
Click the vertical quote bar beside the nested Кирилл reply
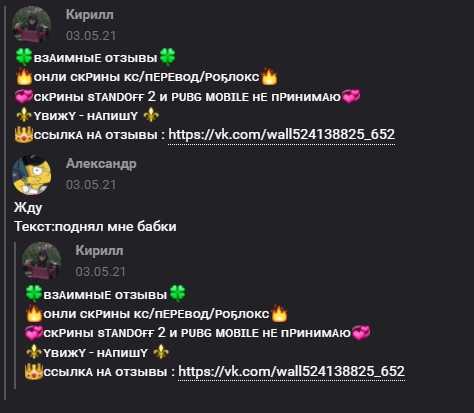point(15,315)
